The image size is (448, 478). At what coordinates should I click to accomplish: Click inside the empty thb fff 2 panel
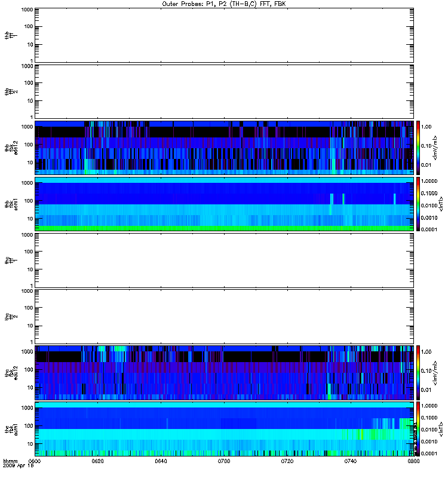224,91
